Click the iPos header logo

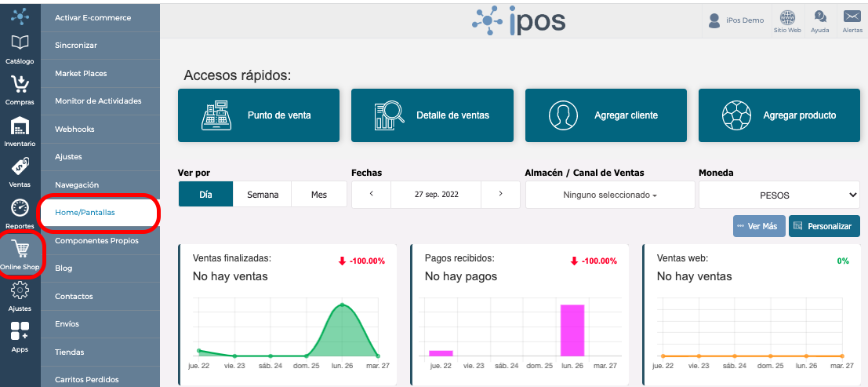tap(519, 20)
